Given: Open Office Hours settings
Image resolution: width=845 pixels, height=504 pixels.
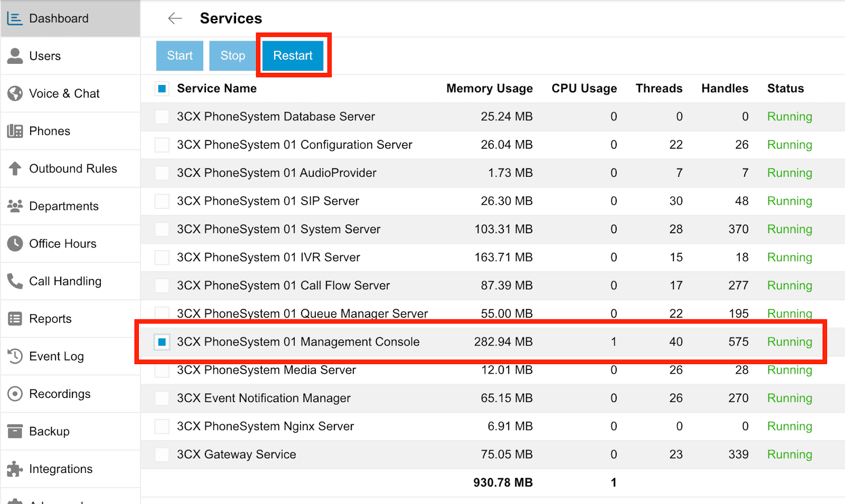Looking at the screenshot, I should (62, 243).
